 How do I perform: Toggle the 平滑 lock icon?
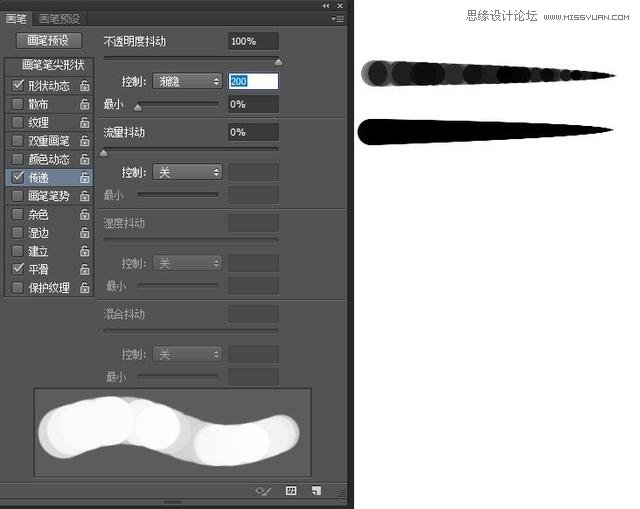(x=84, y=269)
